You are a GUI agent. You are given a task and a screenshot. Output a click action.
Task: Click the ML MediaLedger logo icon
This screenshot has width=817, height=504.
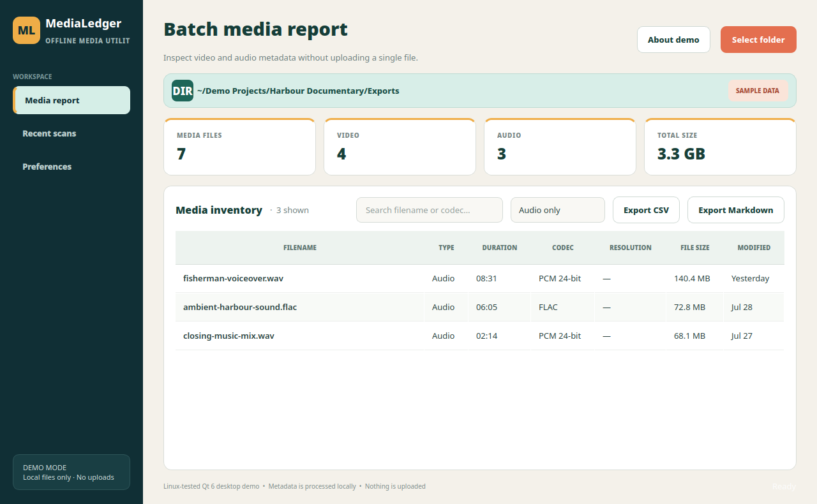[x=26, y=30]
